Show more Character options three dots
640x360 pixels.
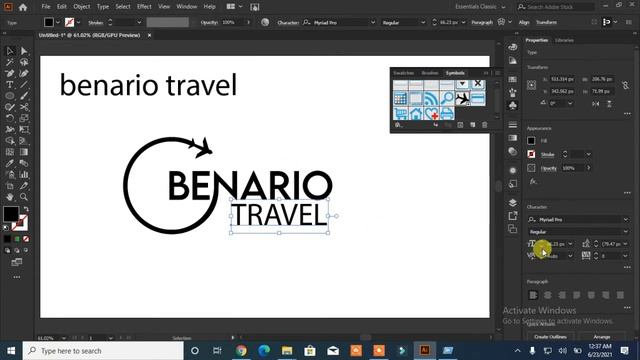tap(627, 267)
